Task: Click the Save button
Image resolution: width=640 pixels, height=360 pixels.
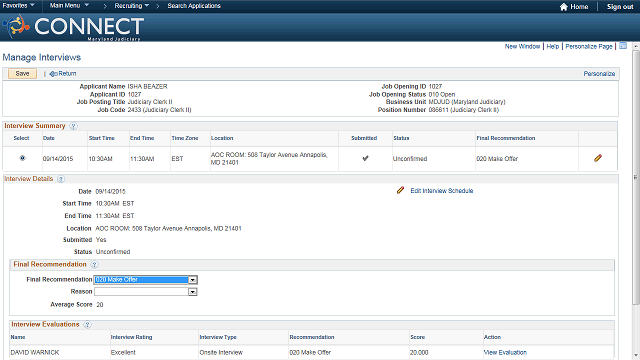Action: [x=22, y=73]
